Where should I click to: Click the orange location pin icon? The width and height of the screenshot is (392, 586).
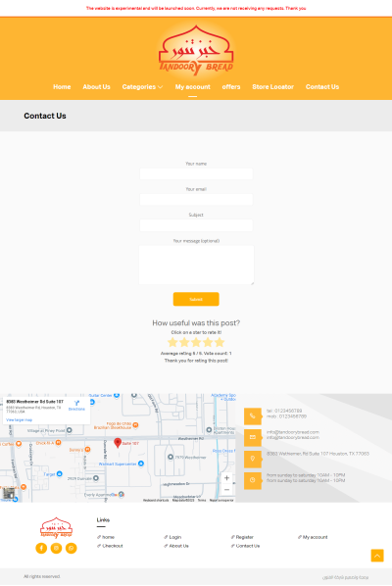(253, 459)
